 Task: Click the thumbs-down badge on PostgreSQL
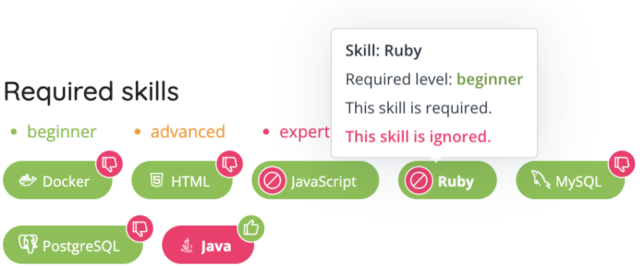(140, 228)
